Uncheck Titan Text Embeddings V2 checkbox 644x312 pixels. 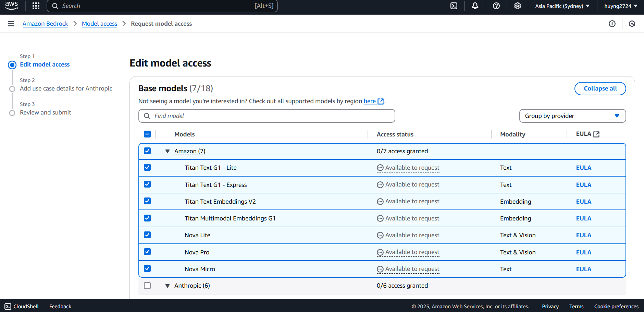pos(147,201)
